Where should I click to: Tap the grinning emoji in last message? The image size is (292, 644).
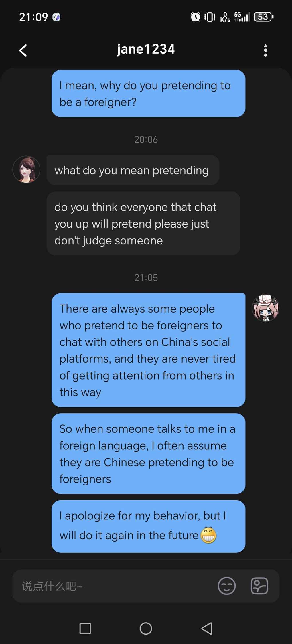pos(208,535)
